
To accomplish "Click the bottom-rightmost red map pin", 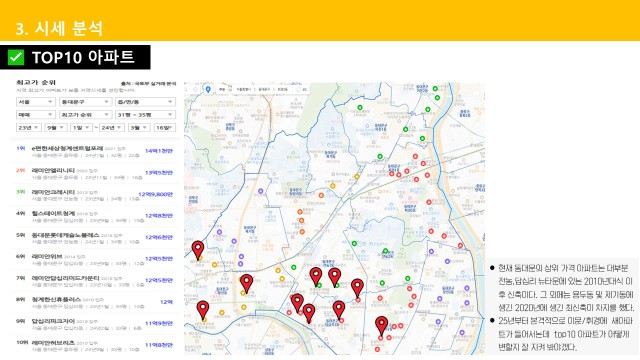I will click(382, 326).
